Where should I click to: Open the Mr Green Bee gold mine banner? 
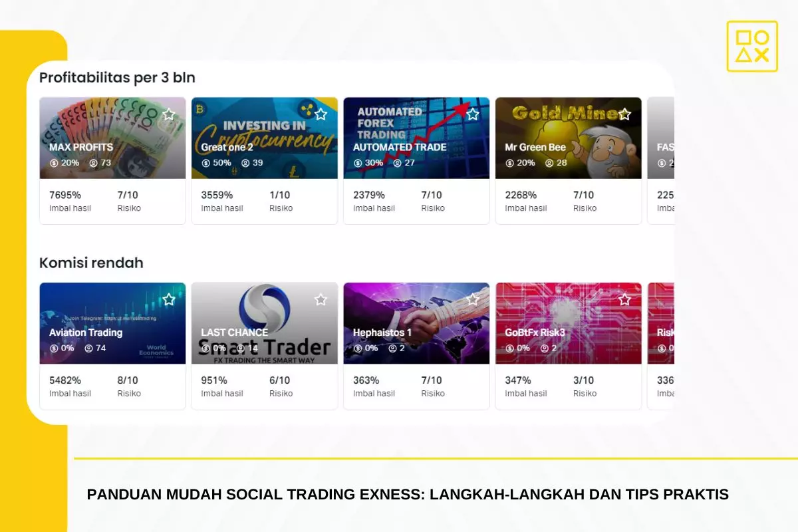[569, 138]
